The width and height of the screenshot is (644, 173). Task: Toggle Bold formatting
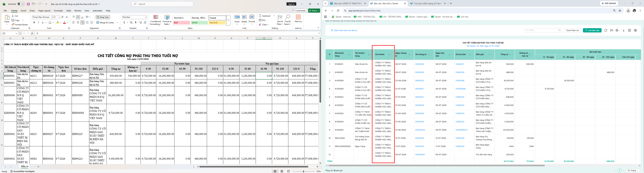pyautogui.click(x=34, y=22)
